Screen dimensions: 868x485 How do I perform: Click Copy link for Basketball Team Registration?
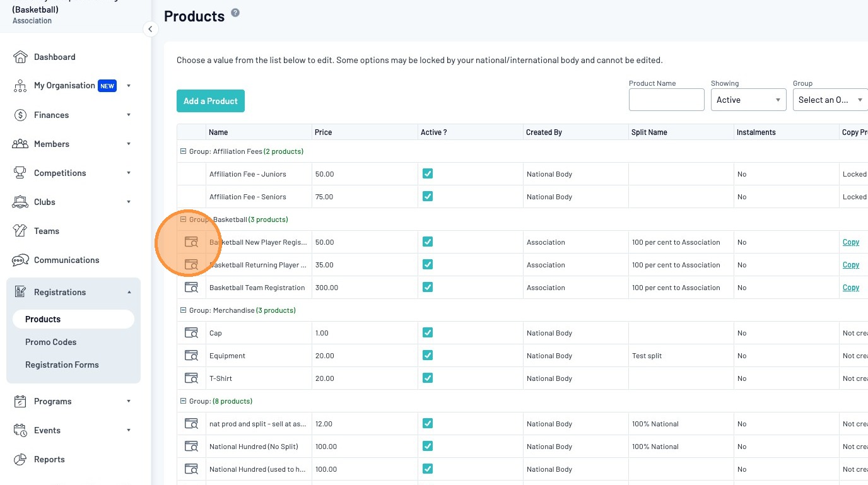tap(851, 288)
